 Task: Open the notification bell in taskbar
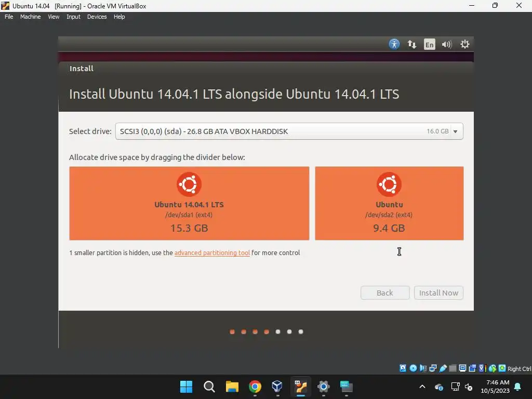518,387
